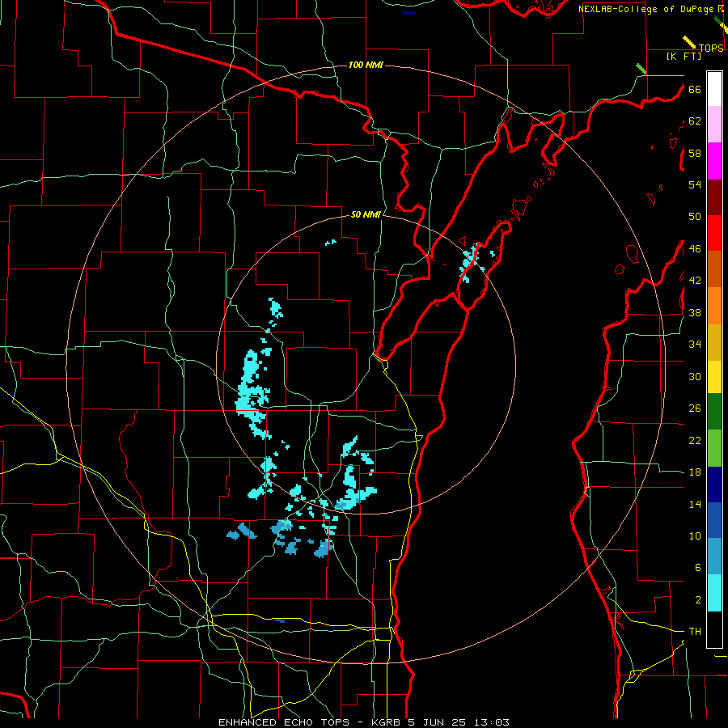This screenshot has width=728, height=728.
Task: Click the "10" legend value
Action: tap(695, 536)
